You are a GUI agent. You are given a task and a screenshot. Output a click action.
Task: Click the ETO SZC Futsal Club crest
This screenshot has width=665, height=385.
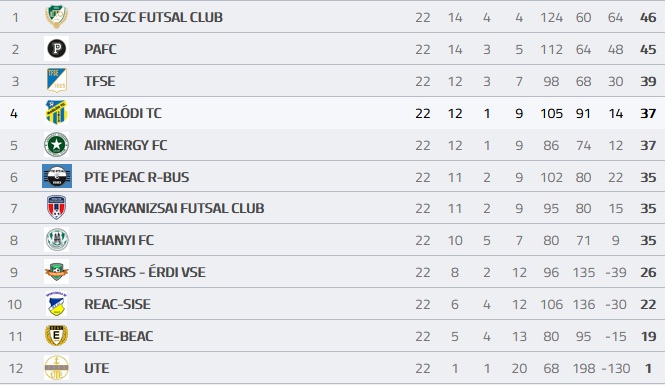56,17
